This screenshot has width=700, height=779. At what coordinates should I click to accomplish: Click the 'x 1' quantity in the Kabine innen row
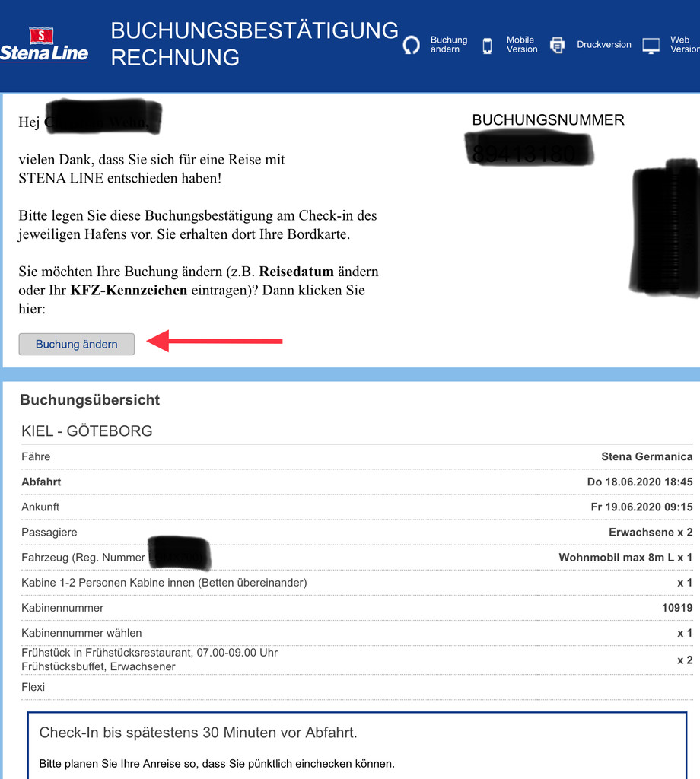click(x=685, y=583)
